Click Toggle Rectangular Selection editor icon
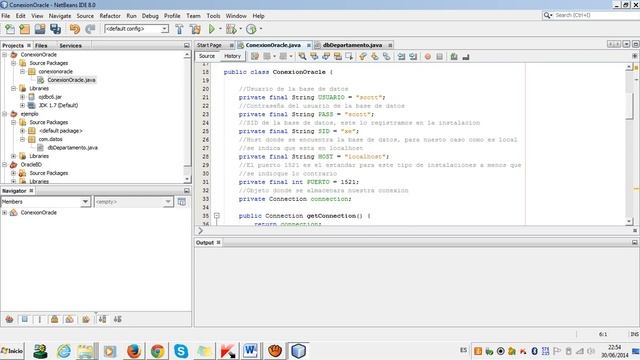This screenshot has height=360, width=640. (x=349, y=56)
